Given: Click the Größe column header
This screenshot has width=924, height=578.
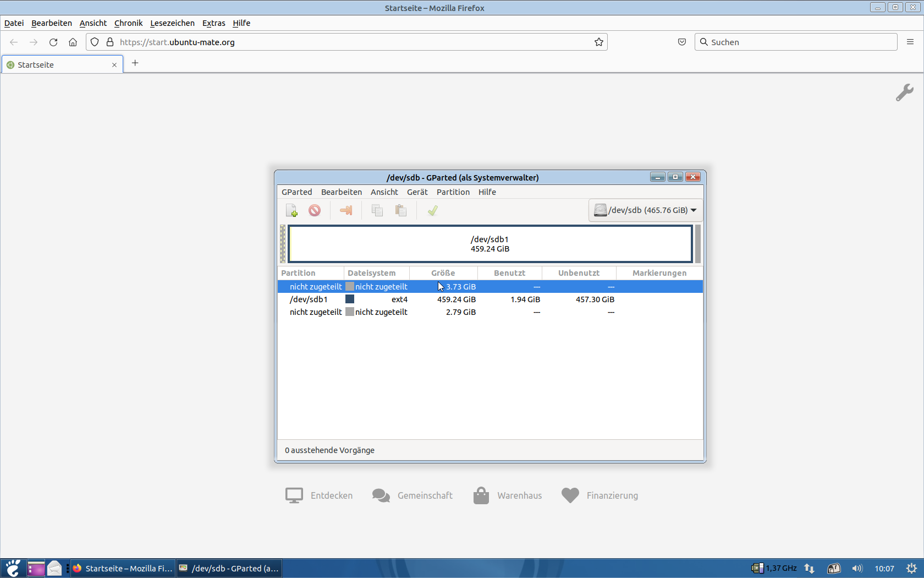Looking at the screenshot, I should [443, 273].
